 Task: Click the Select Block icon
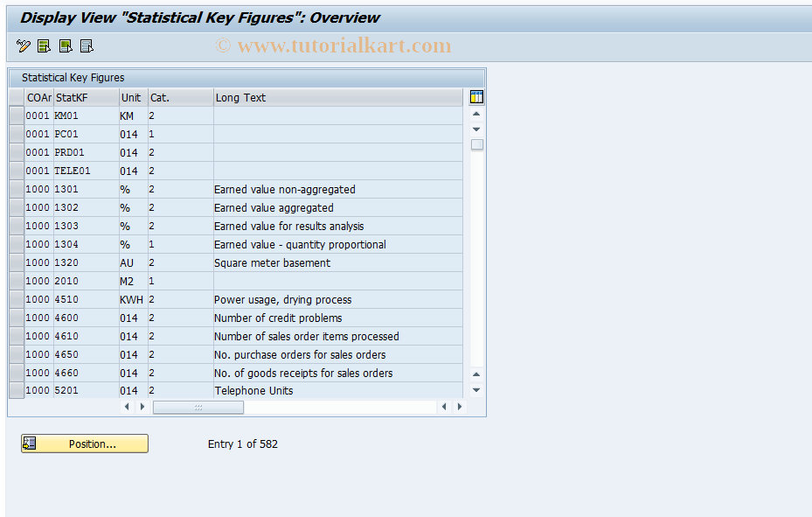tap(65, 45)
